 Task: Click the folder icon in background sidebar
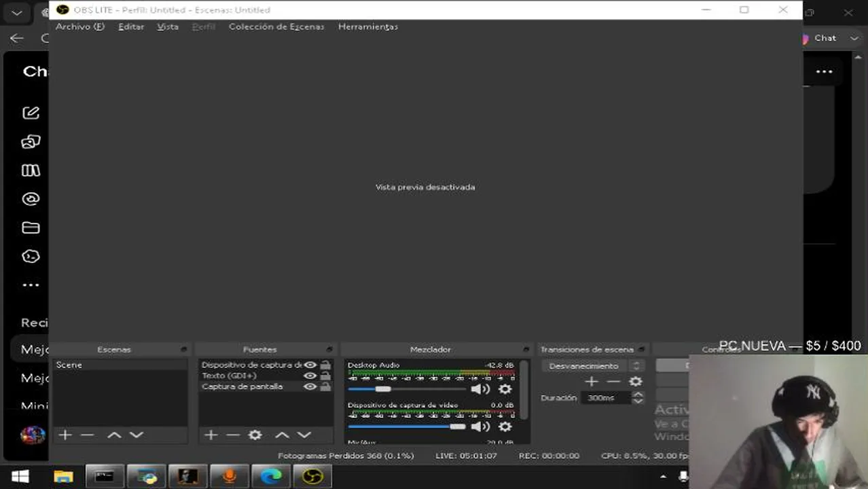click(31, 228)
